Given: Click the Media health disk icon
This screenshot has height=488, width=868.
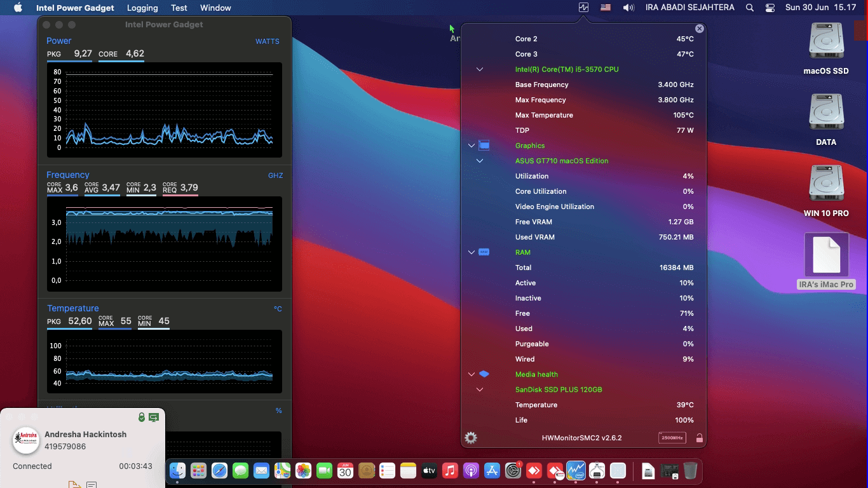Looking at the screenshot, I should [484, 374].
